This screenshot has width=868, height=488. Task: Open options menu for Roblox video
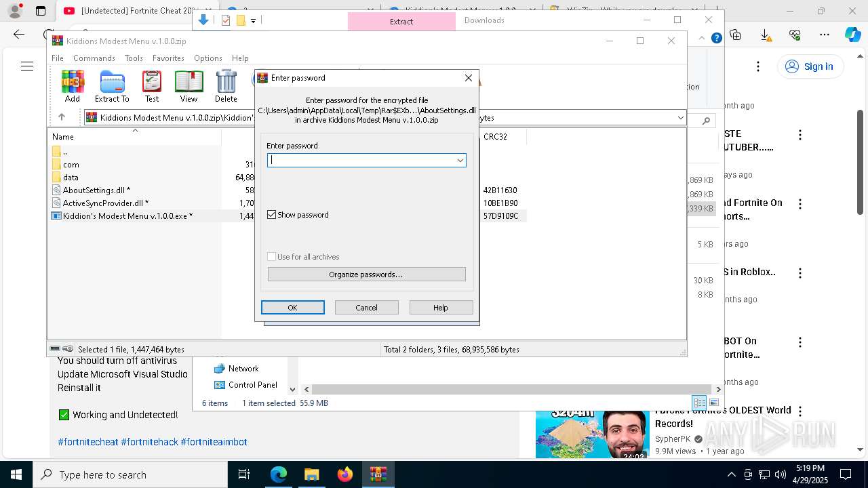click(800, 273)
